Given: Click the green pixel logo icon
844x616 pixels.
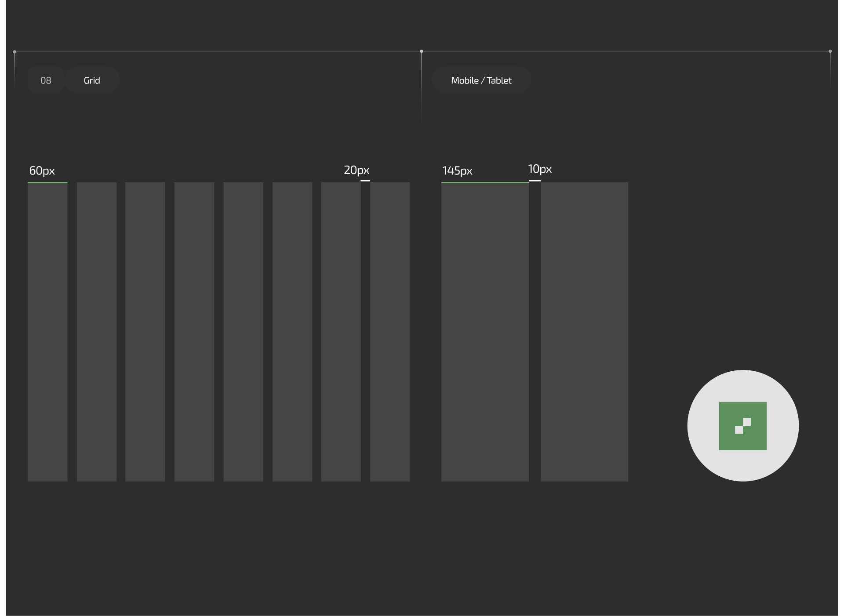Looking at the screenshot, I should pos(742,426).
